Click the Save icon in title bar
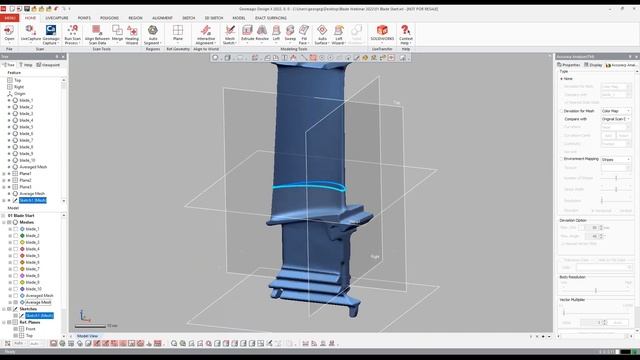The width and height of the screenshot is (640, 360). click(27, 9)
